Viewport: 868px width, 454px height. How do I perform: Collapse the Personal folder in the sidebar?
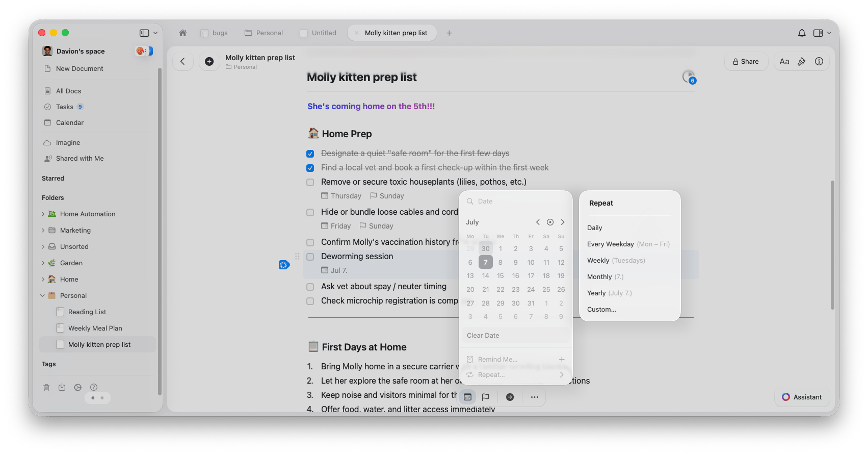tap(43, 296)
